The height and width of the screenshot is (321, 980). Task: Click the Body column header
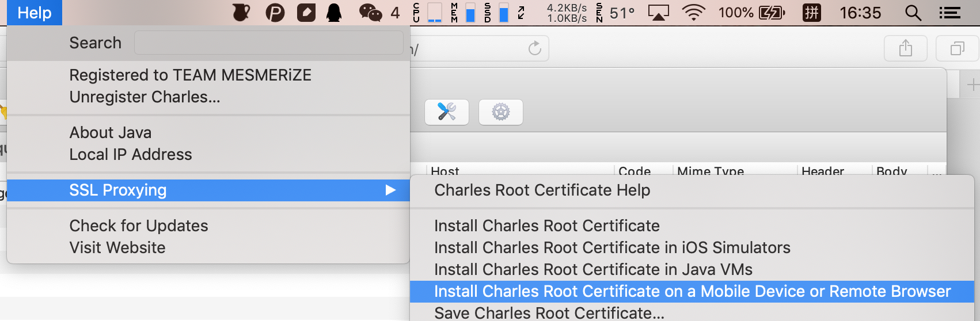pos(892,171)
